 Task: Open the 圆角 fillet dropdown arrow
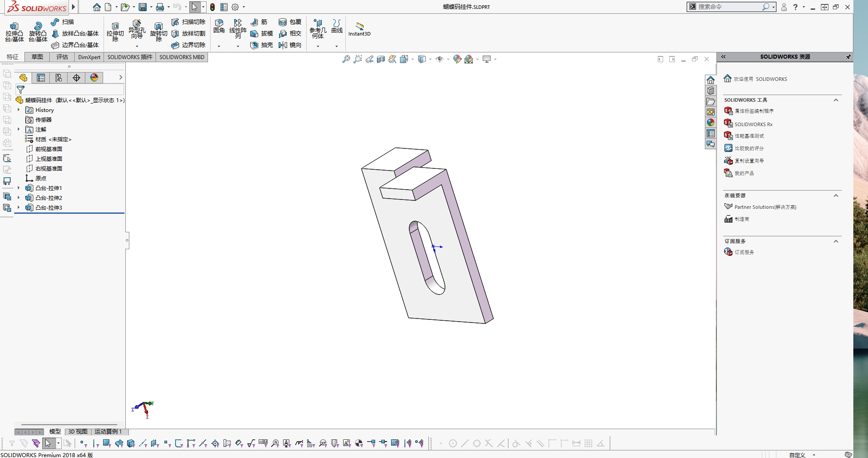(219, 46)
